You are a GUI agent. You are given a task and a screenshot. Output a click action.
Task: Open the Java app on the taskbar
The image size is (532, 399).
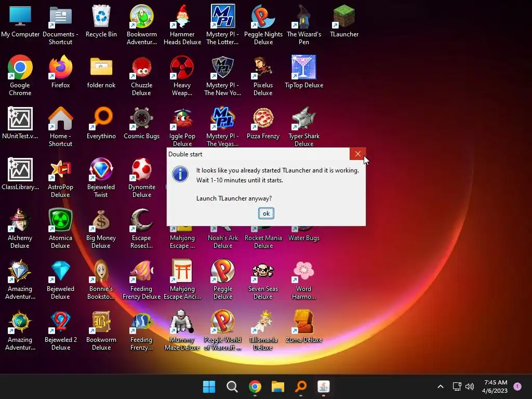pos(323,387)
